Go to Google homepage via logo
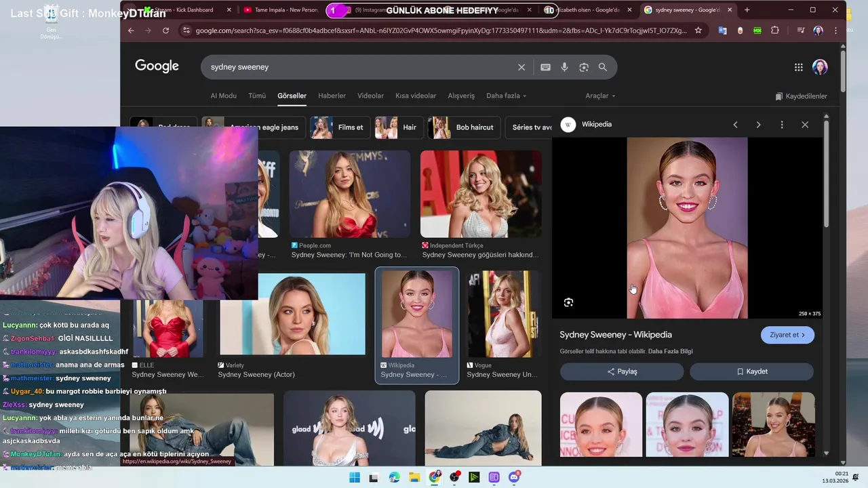Image resolution: width=868 pixels, height=488 pixels. (157, 66)
